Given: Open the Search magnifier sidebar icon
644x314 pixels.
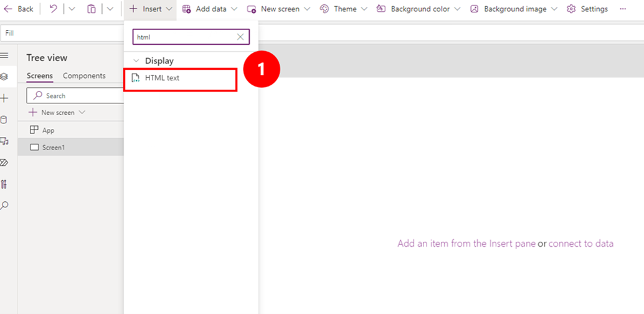Looking at the screenshot, I should pyautogui.click(x=4, y=206).
